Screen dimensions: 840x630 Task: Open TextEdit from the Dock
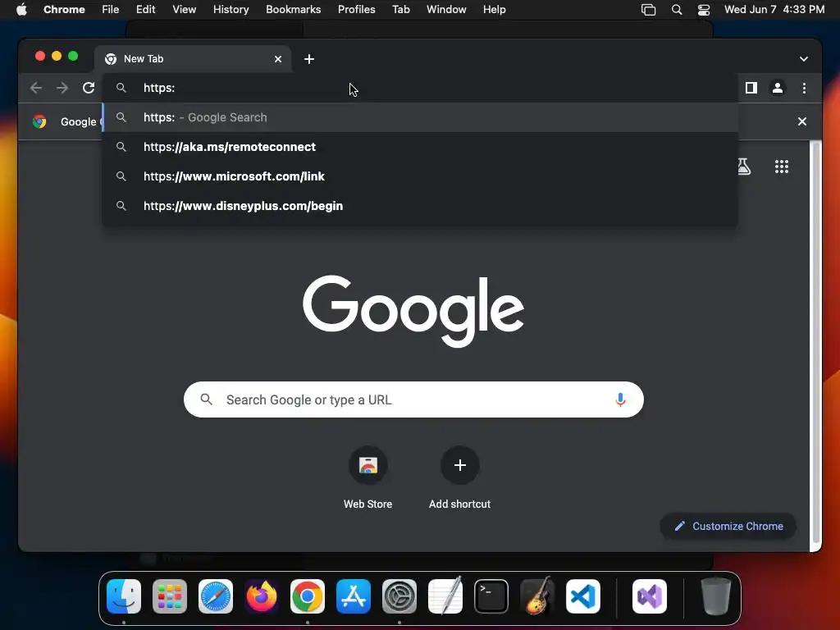[445, 596]
